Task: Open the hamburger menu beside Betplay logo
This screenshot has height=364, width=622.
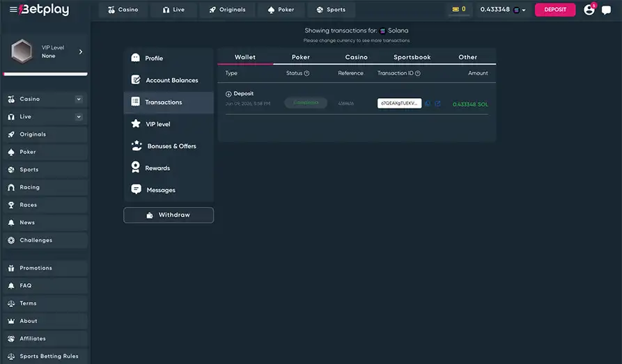Action: point(13,10)
